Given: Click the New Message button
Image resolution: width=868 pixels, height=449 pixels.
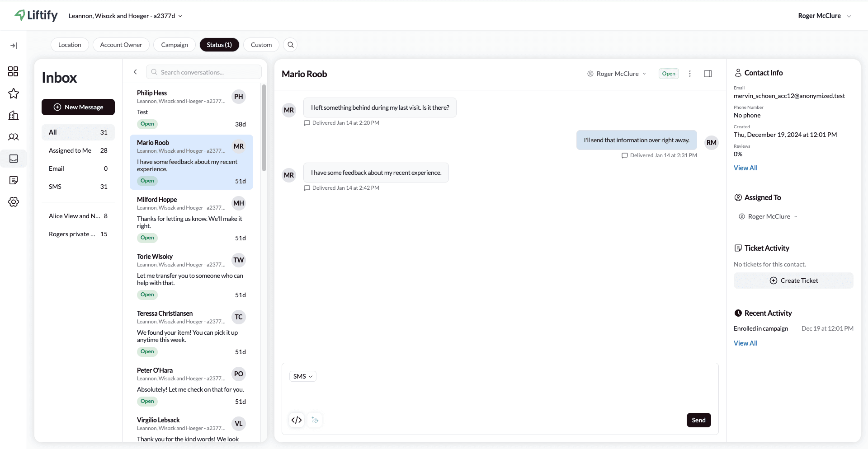Looking at the screenshot, I should point(78,107).
